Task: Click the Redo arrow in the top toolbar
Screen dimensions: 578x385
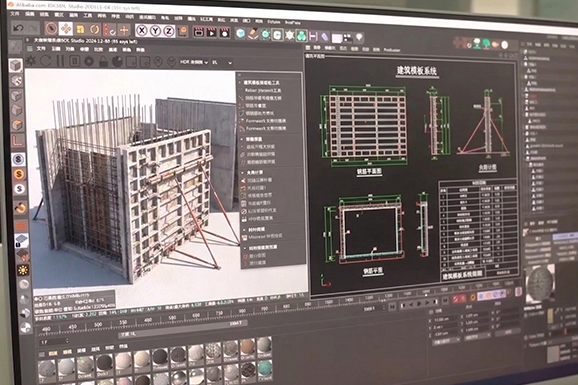Action: [33, 28]
